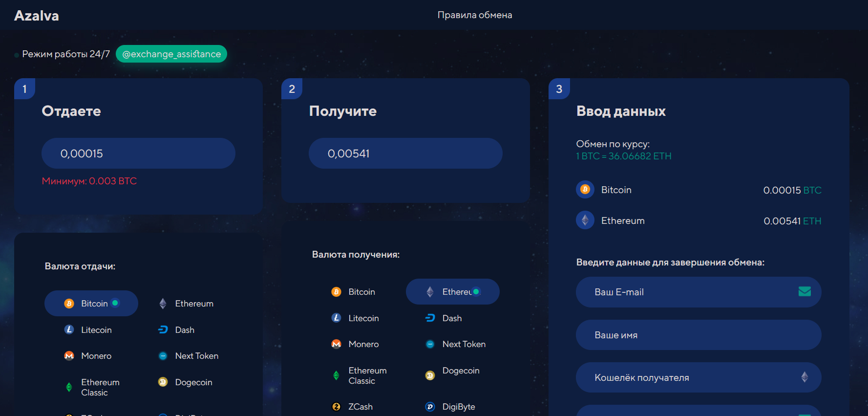The width and height of the screenshot is (868, 416).
Task: Click the Получите amount field
Action: tap(405, 153)
